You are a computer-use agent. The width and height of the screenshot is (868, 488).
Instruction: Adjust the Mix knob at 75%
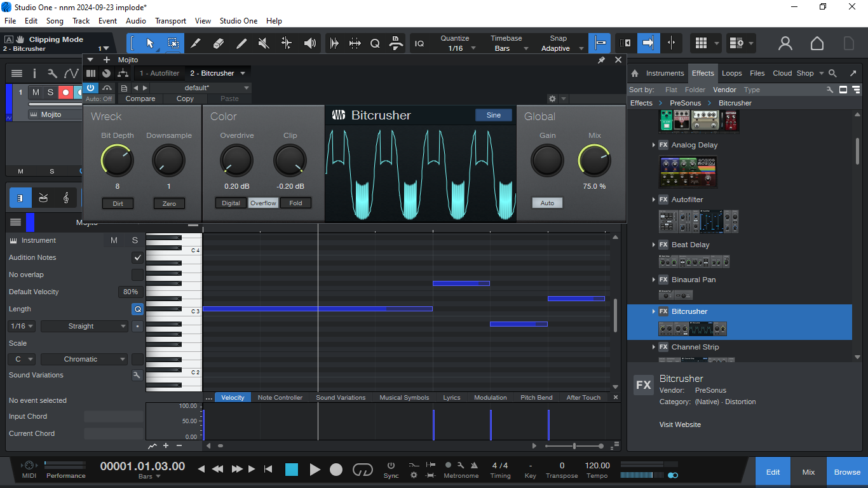click(x=594, y=161)
